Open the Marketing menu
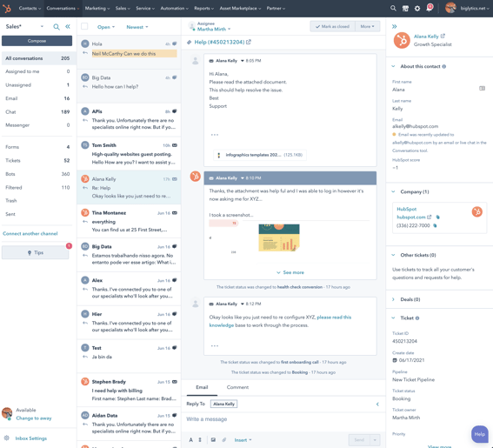The image size is (493, 448). click(x=97, y=8)
